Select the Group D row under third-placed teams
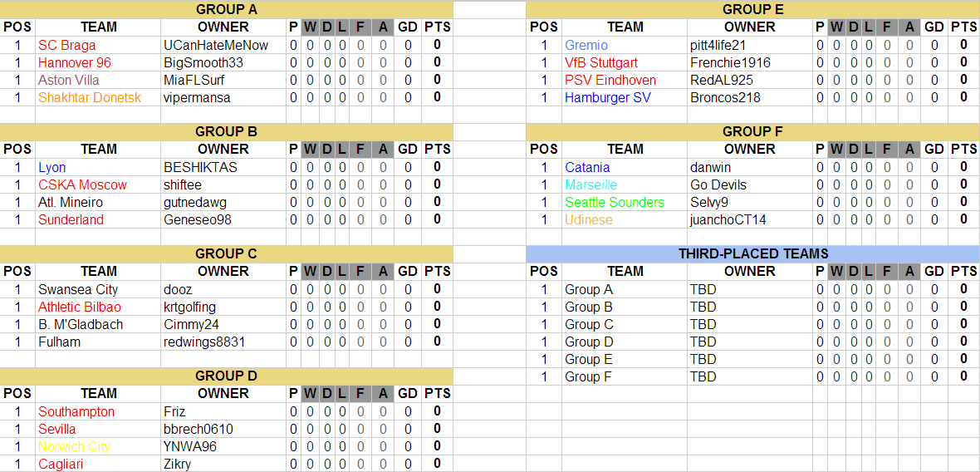The height and width of the screenshot is (472, 980). point(590,342)
